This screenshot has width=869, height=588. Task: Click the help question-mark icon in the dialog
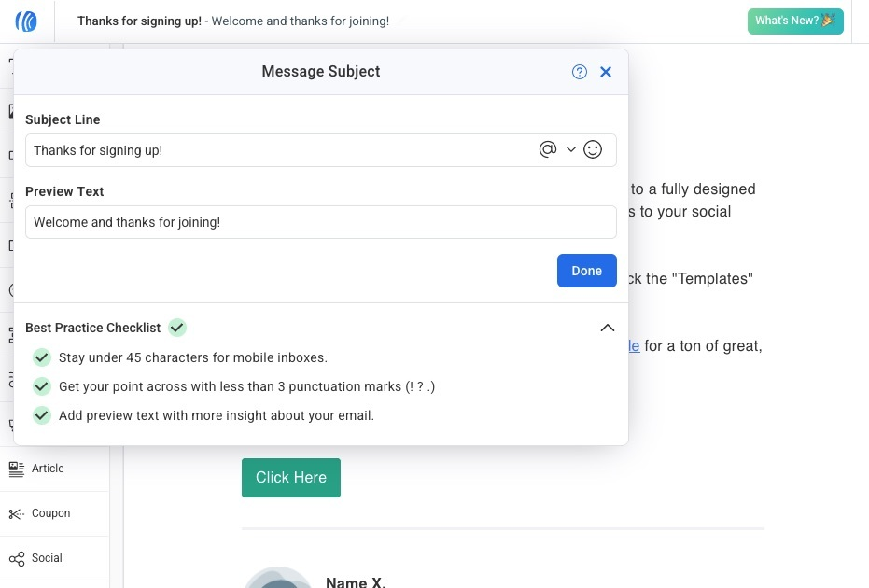(x=579, y=71)
